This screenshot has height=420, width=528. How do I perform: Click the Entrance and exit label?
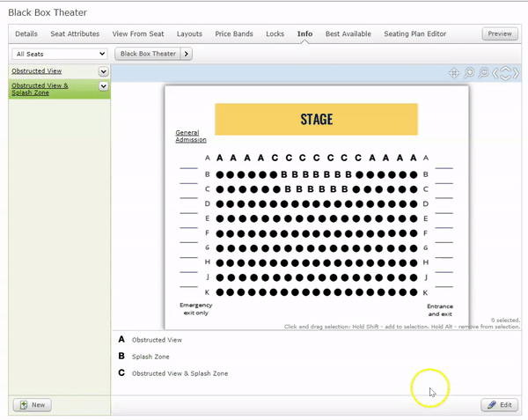(440, 310)
